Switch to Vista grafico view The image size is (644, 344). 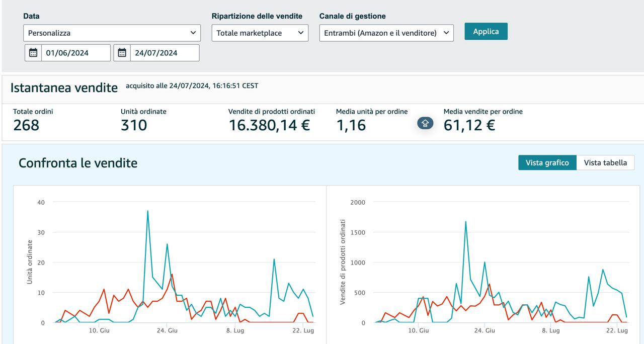pyautogui.click(x=547, y=162)
